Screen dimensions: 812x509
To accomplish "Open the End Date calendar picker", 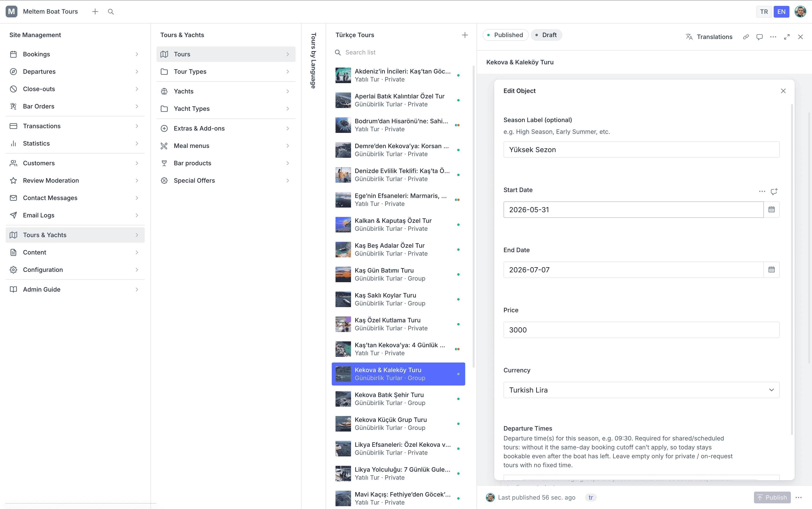I will 771,270.
